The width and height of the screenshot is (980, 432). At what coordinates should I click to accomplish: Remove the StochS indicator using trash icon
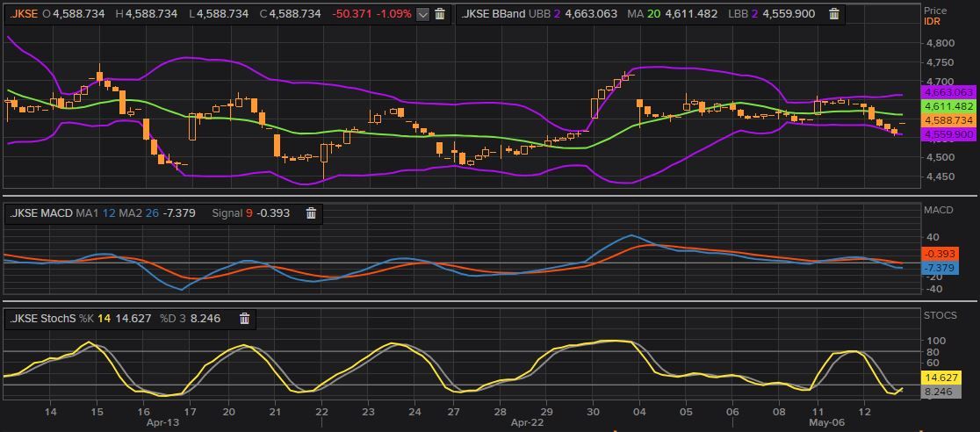click(x=244, y=318)
